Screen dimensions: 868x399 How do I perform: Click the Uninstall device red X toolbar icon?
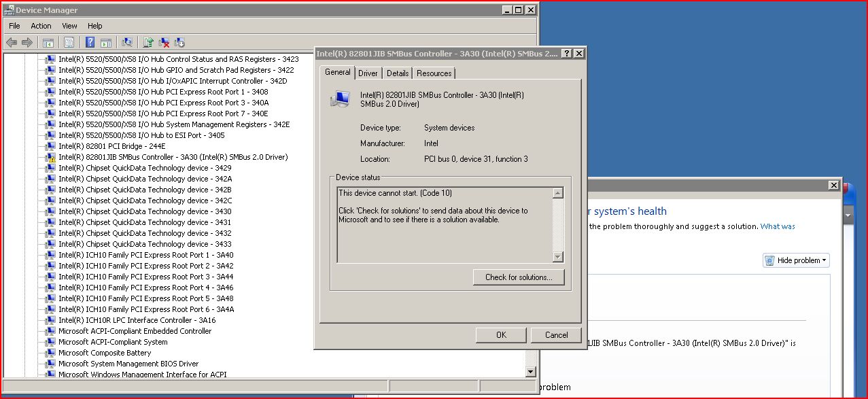[x=164, y=42]
